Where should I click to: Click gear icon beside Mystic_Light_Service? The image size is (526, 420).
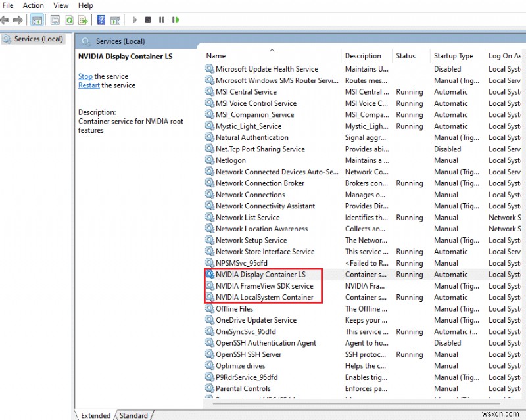pos(210,126)
